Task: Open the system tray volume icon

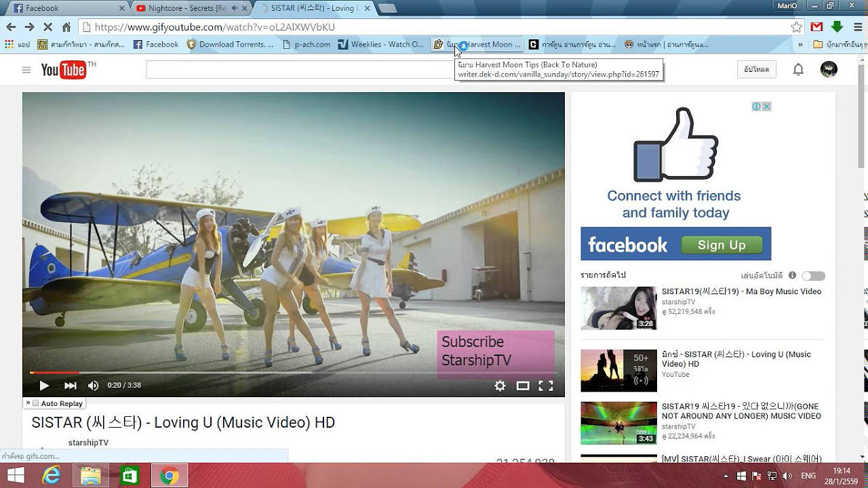Action: pyautogui.click(x=787, y=476)
